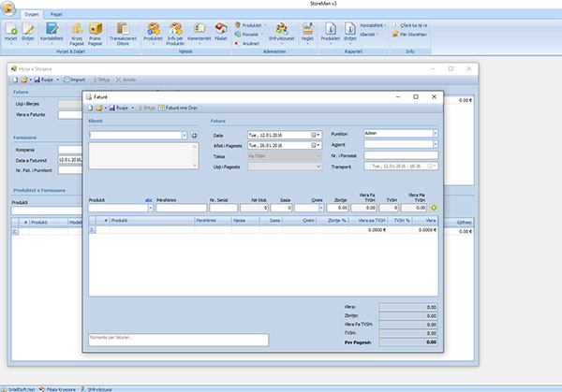
Task: Click Ruaje save button in Faturë window
Action: click(x=119, y=108)
